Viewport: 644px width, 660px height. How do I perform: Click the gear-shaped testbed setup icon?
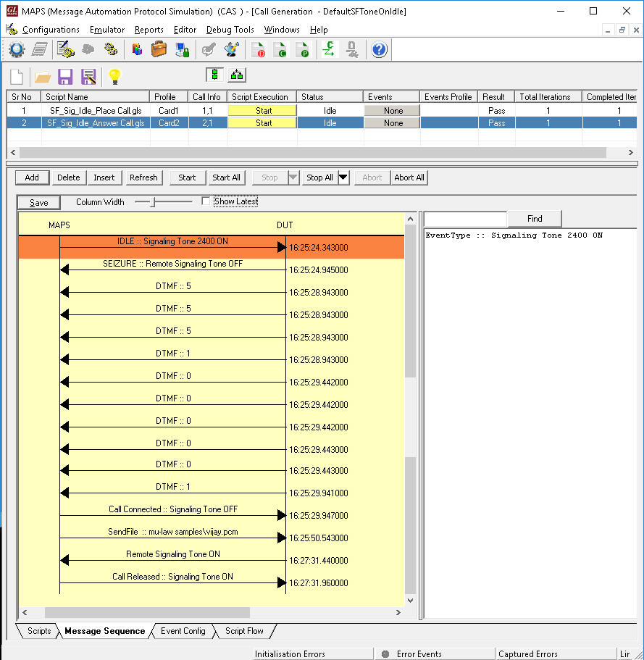(17, 50)
